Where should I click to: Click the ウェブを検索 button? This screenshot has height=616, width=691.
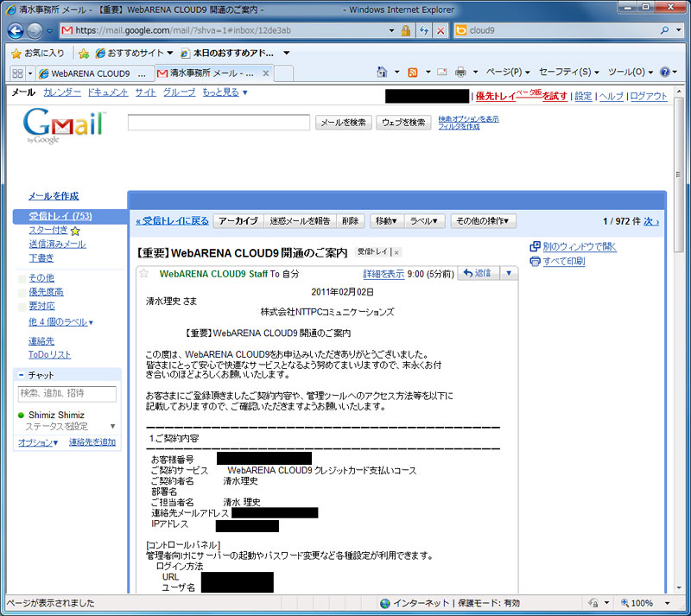click(403, 123)
